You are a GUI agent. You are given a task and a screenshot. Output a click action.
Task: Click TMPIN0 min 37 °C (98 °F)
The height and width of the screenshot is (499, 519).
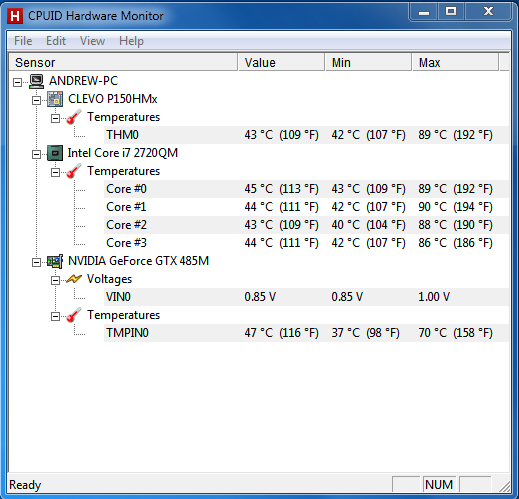coord(365,333)
